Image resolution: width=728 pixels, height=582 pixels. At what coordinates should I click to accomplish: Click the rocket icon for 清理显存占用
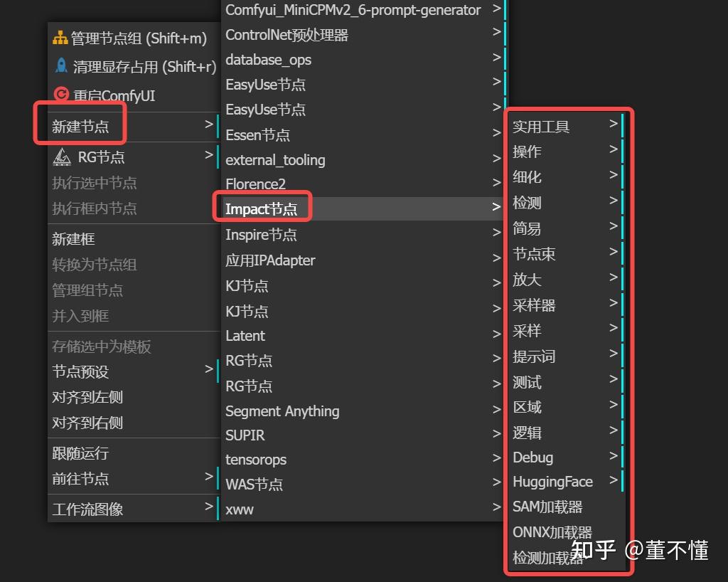(x=61, y=66)
